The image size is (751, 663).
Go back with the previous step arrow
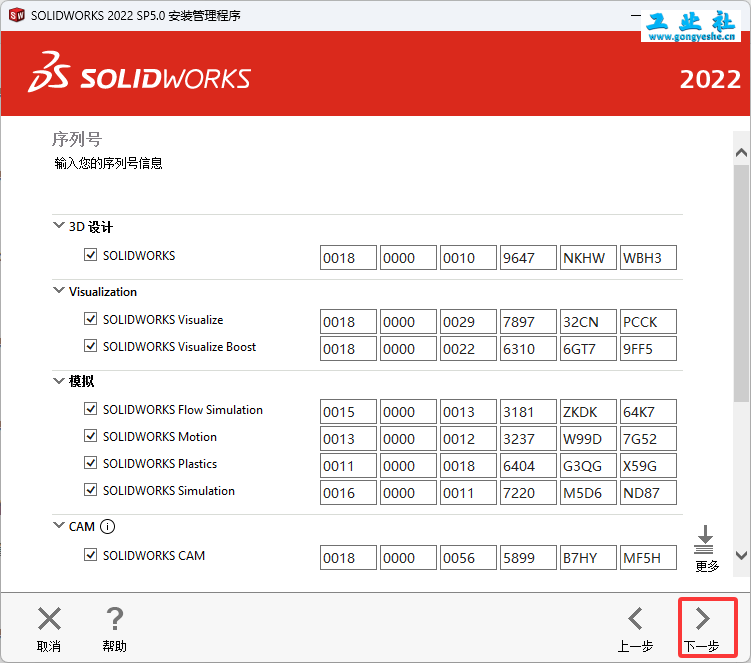pos(636,618)
